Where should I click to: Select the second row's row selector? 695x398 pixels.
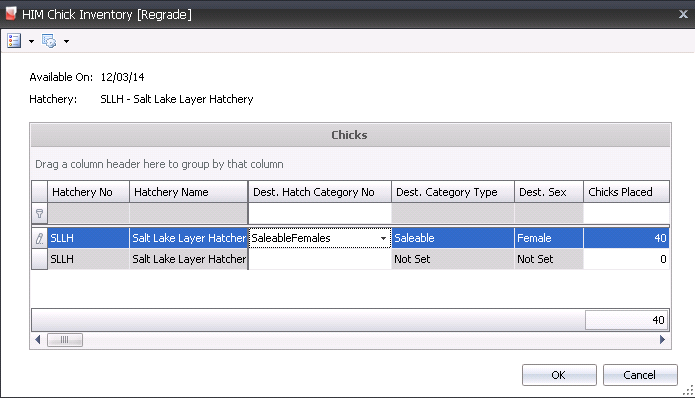39,259
